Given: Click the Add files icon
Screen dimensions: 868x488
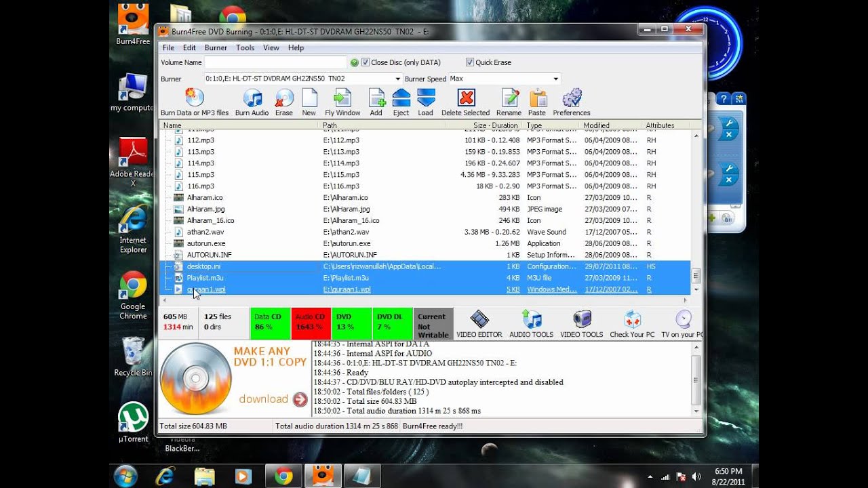Looking at the screenshot, I should point(376,102).
